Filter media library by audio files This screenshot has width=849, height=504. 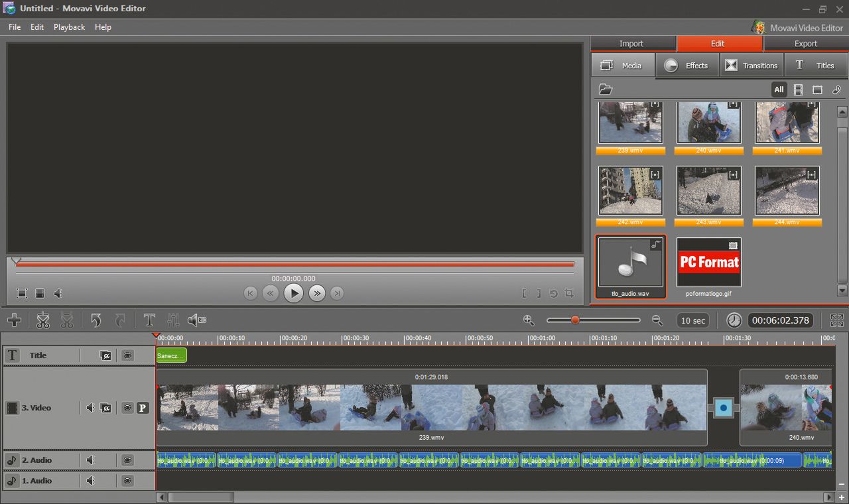pyautogui.click(x=836, y=90)
